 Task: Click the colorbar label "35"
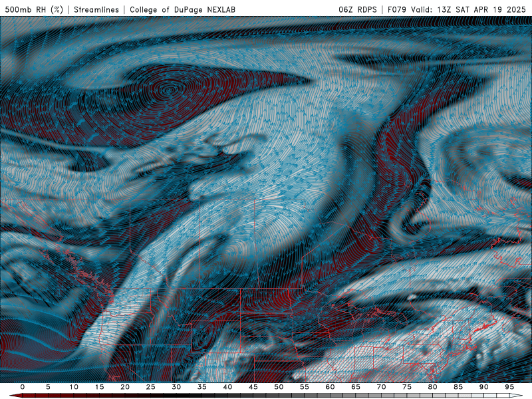click(x=202, y=387)
